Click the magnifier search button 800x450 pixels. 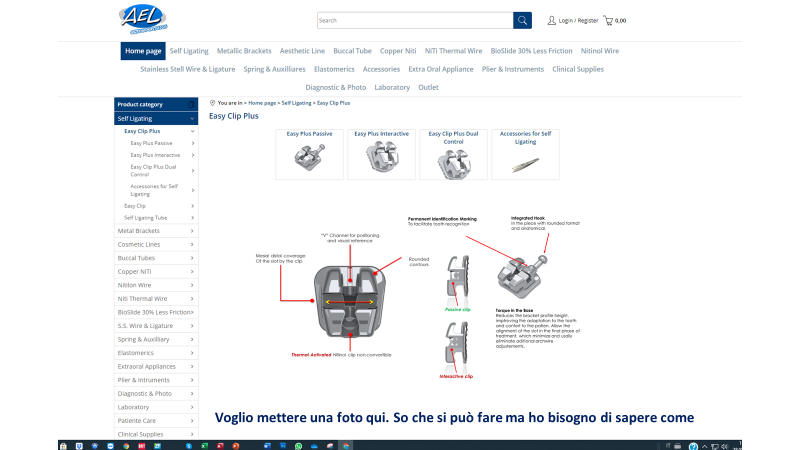click(522, 20)
